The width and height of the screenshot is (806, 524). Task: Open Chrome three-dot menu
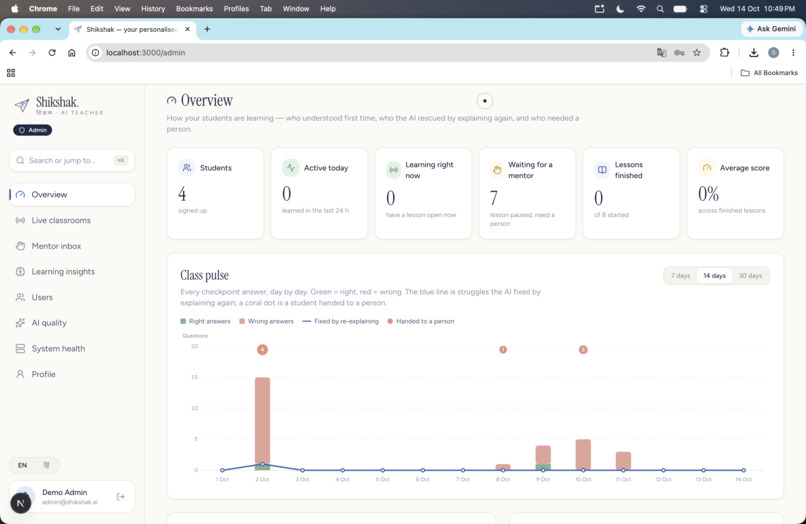[x=793, y=52]
